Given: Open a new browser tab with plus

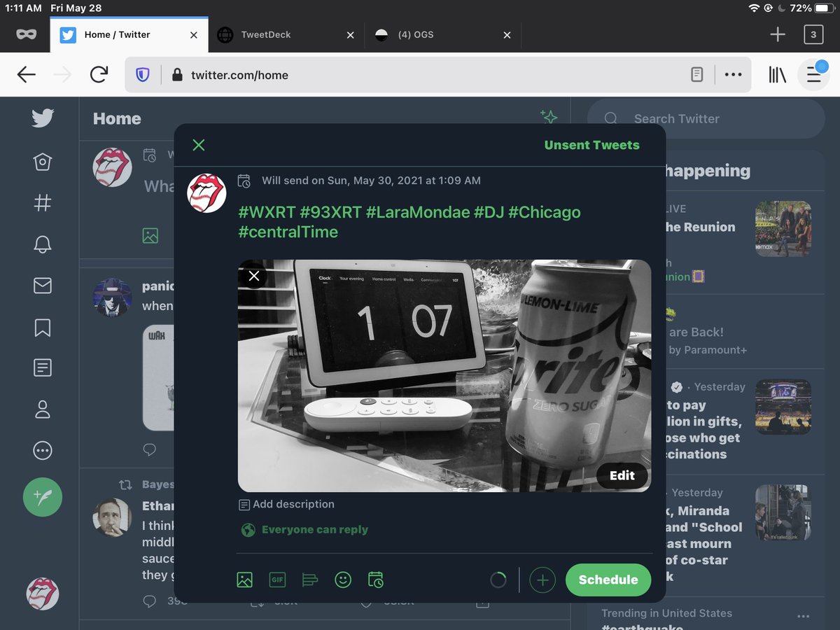Looking at the screenshot, I should point(778,34).
